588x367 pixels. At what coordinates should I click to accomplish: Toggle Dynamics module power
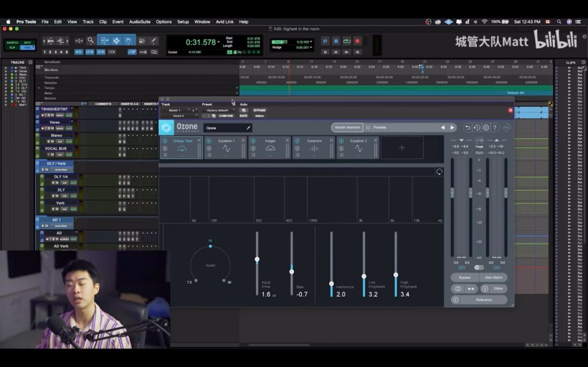(x=297, y=140)
